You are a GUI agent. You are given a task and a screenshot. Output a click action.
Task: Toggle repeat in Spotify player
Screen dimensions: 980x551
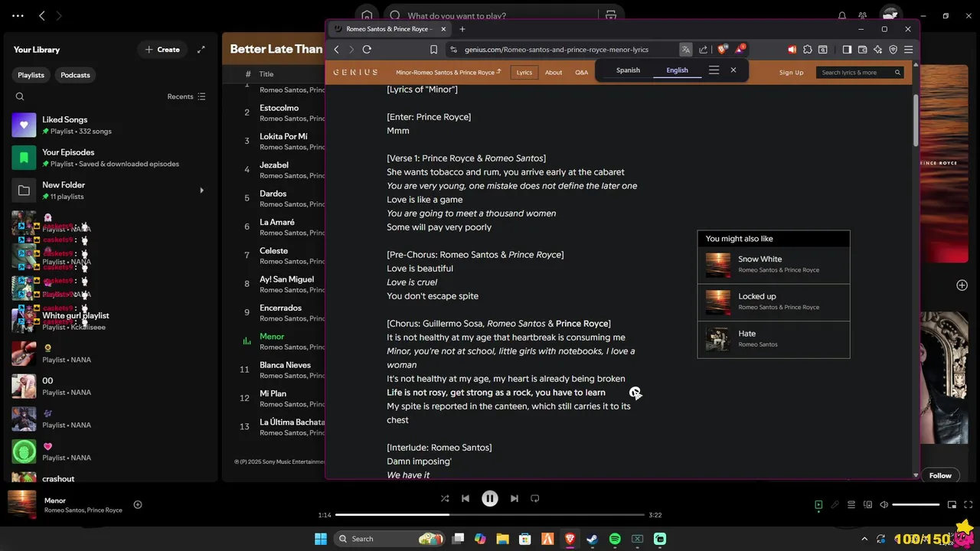coord(535,498)
